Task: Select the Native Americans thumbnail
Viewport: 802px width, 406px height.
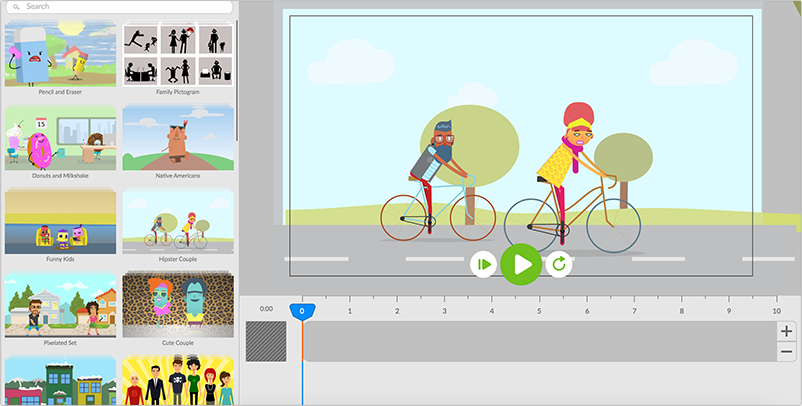Action: coord(178,138)
